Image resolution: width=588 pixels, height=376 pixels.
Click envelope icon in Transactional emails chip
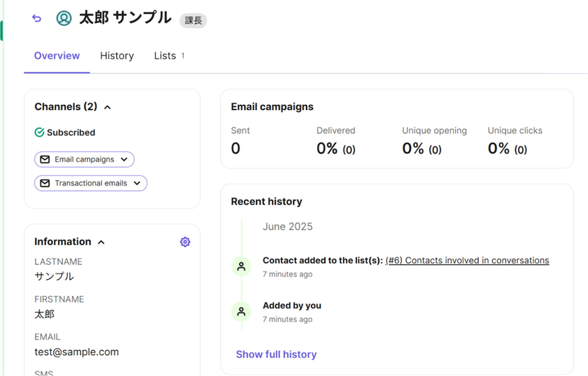click(x=45, y=183)
